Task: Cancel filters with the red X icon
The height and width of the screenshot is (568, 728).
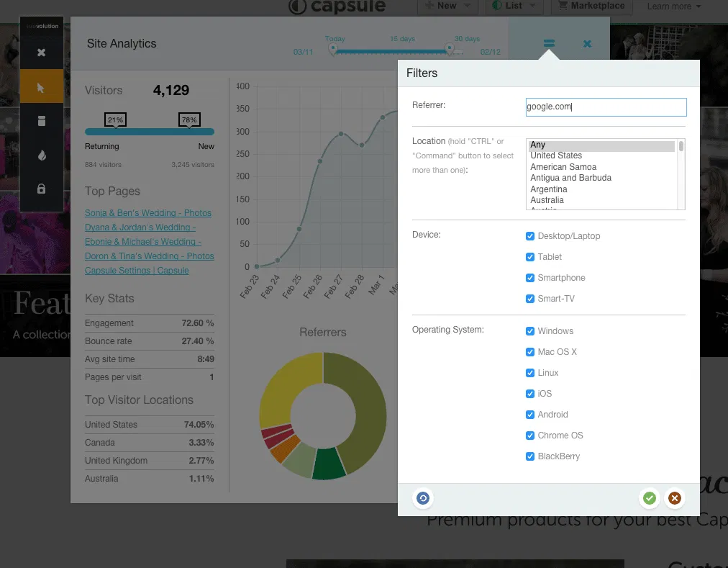Action: click(x=674, y=498)
